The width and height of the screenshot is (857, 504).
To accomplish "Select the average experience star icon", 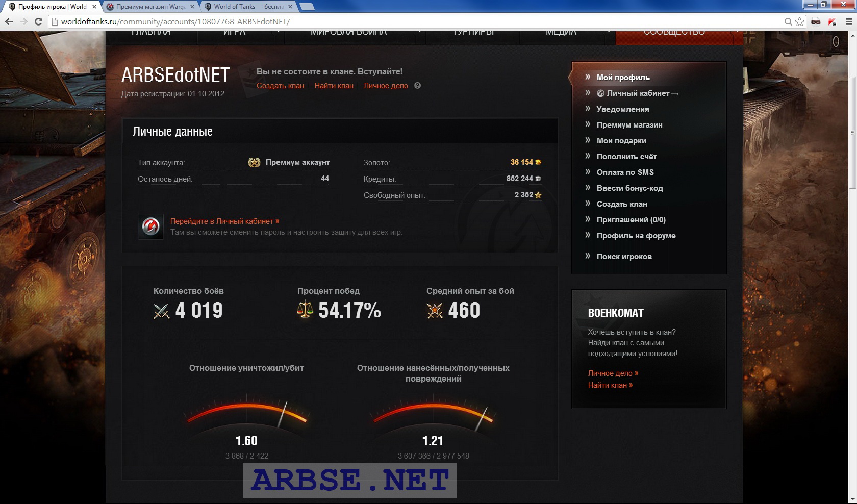I will tap(435, 310).
